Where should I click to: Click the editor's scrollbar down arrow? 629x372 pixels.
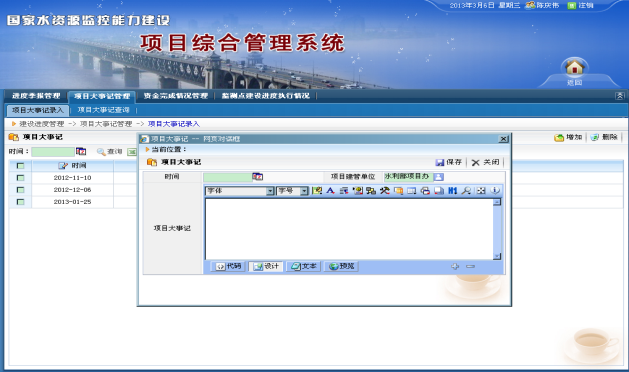pos(497,256)
